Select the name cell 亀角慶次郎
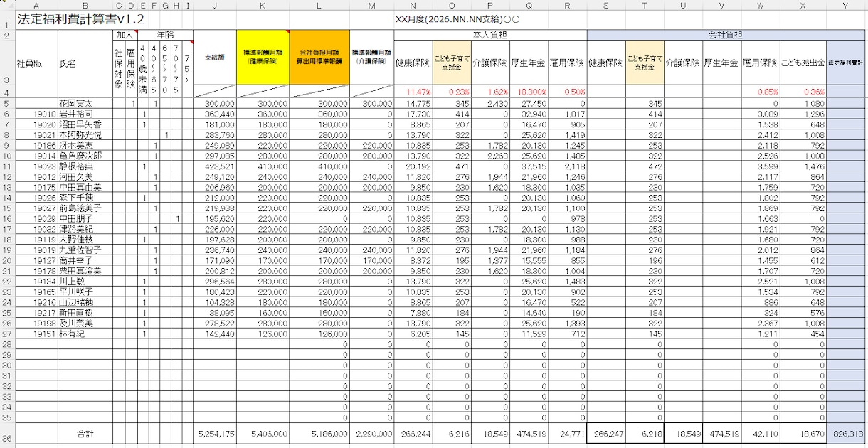 85,155
